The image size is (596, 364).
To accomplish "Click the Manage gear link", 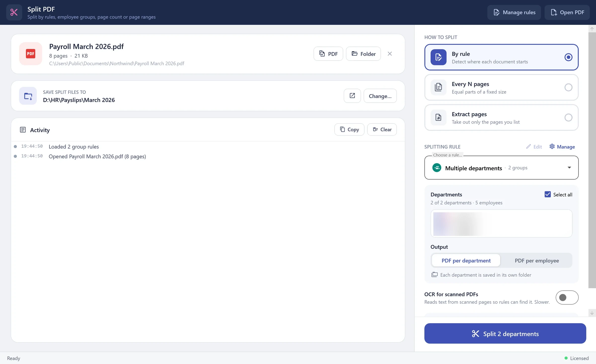I will tap(562, 147).
